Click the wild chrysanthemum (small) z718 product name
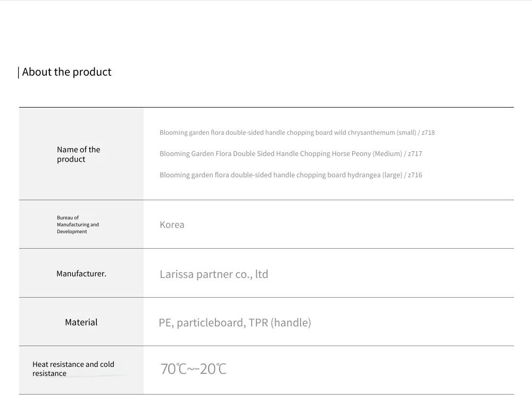Viewport: 532px width, 418px height. [297, 133]
